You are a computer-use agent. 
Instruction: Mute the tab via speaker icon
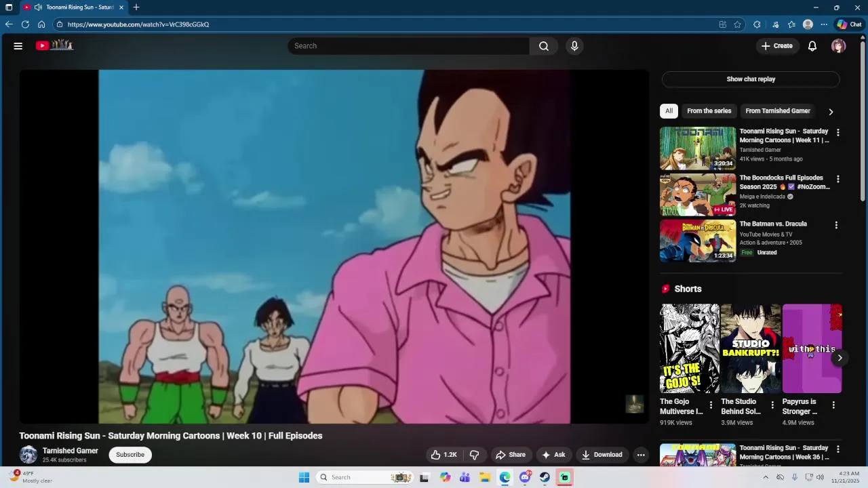(38, 7)
